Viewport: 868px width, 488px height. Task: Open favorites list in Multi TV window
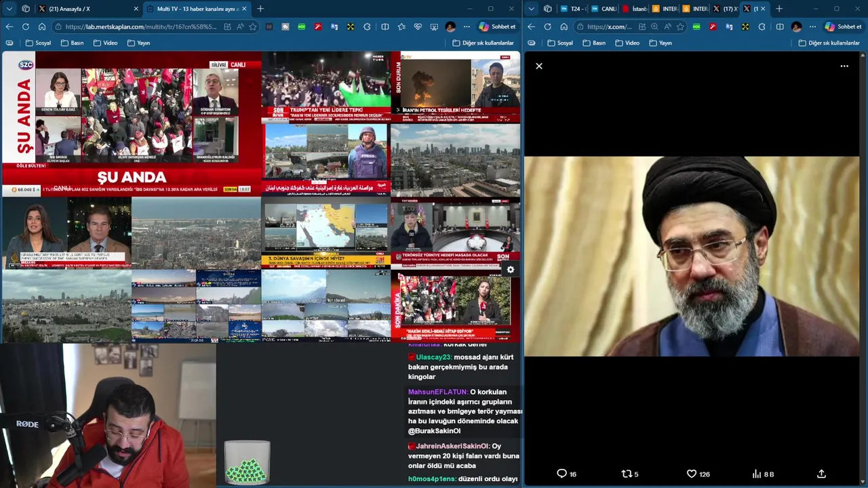click(401, 26)
